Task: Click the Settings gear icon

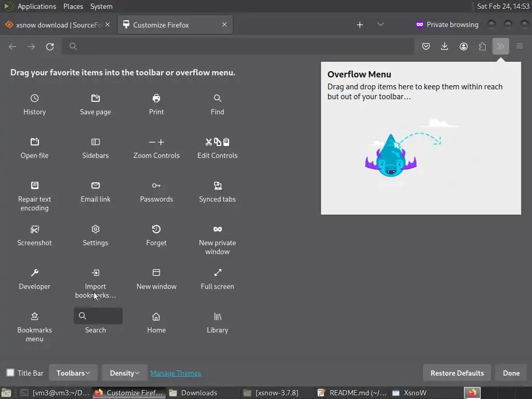Action: 96,229
